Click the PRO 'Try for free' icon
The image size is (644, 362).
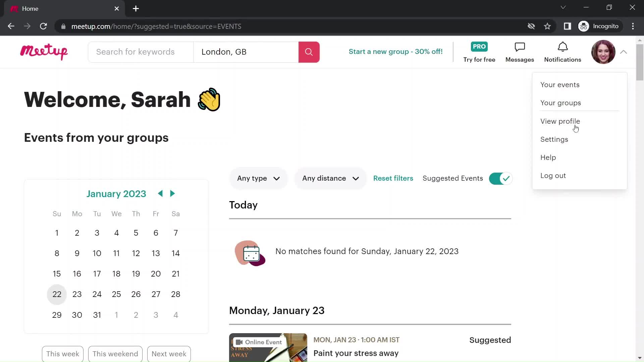click(479, 52)
